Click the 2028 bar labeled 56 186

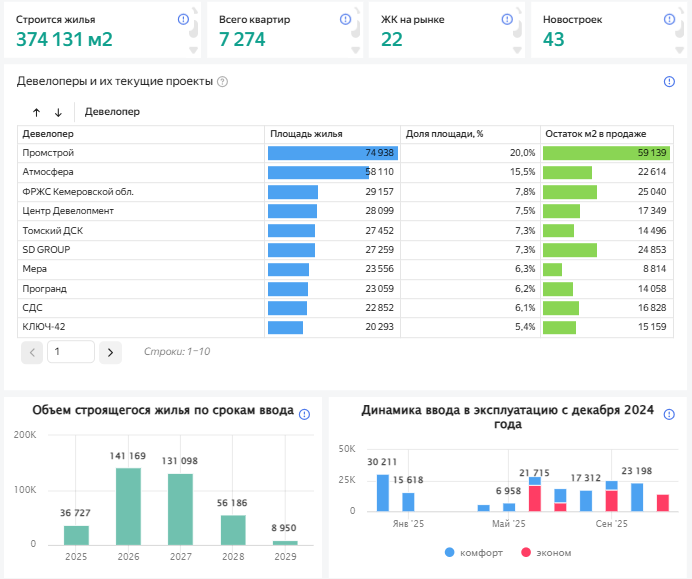tap(233, 530)
